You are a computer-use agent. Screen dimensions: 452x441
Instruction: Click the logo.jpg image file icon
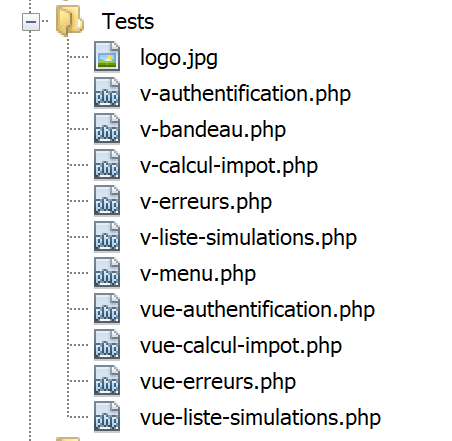point(107,57)
